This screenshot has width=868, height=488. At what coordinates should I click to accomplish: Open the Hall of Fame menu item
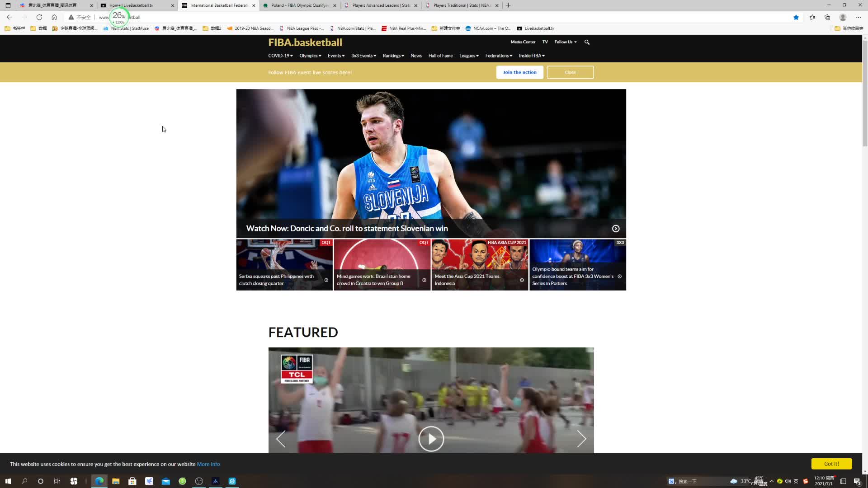(x=440, y=56)
